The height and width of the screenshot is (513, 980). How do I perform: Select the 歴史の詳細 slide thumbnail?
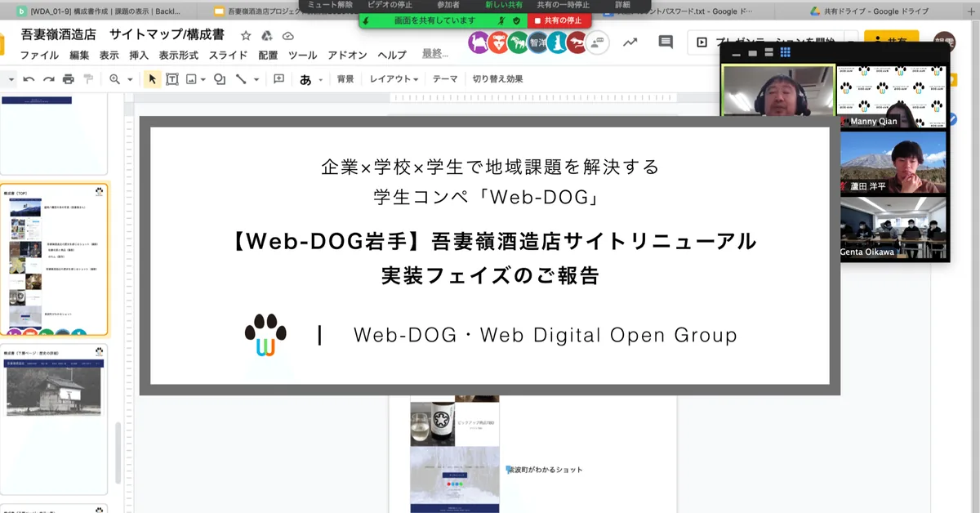click(56, 418)
